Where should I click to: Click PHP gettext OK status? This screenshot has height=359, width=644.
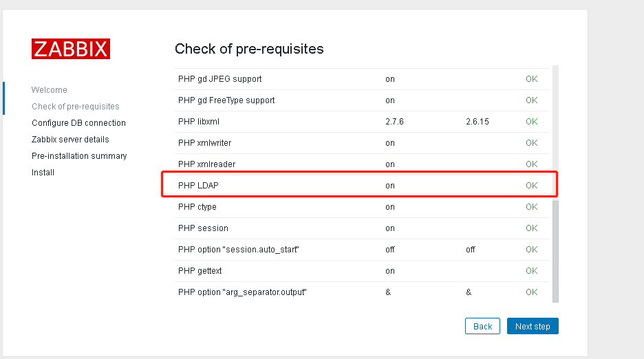[531, 271]
